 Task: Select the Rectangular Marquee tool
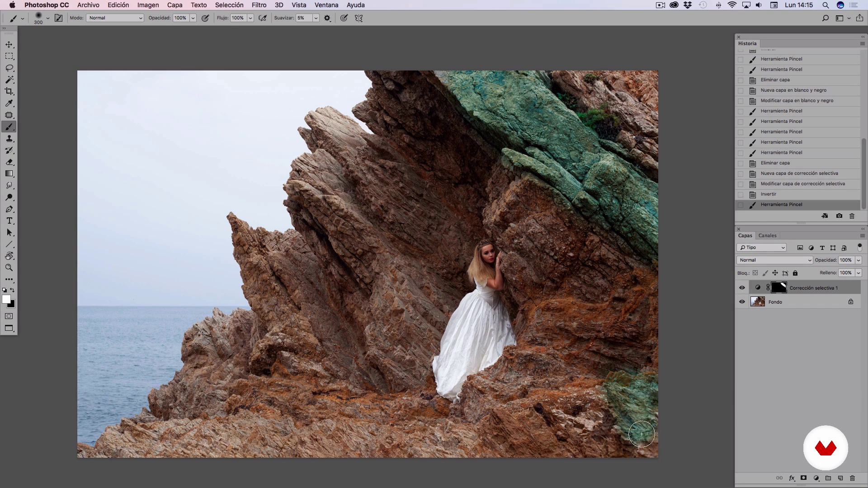[x=9, y=56]
